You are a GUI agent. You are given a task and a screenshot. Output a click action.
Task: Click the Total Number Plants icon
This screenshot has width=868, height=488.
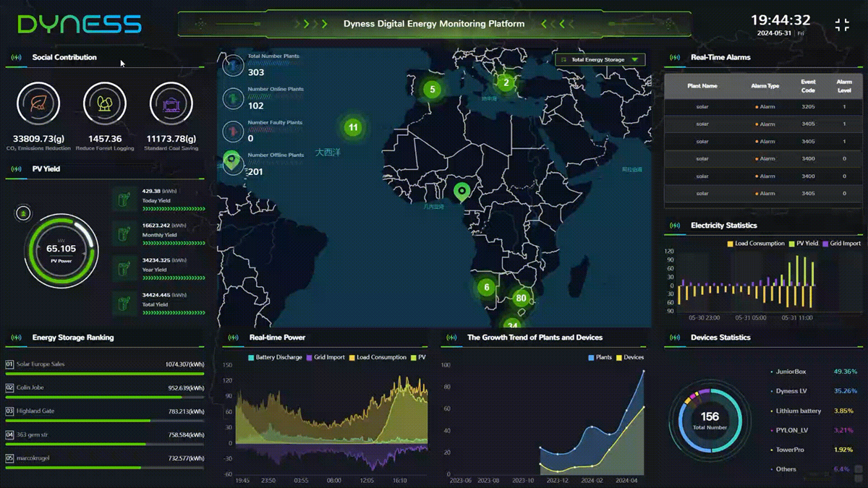coord(233,65)
